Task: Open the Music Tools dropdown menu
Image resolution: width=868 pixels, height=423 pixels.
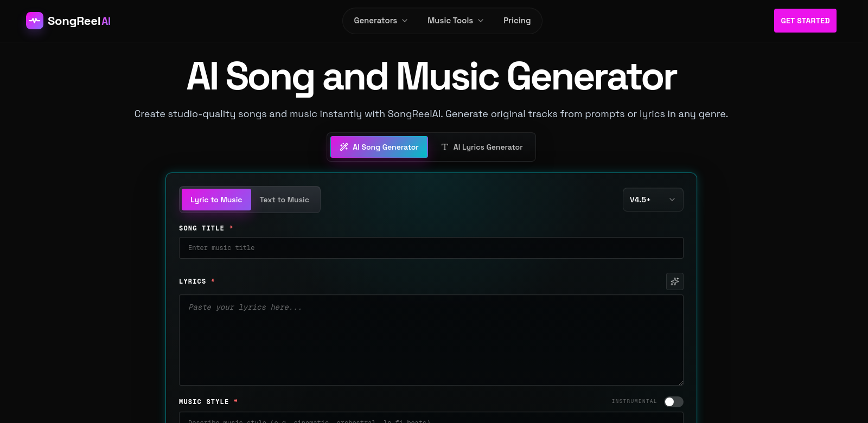Action: 455,21
